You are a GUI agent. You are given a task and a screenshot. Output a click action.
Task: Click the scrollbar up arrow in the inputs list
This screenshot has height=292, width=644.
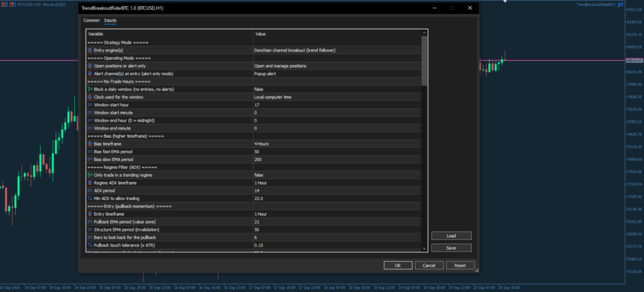pyautogui.click(x=425, y=33)
